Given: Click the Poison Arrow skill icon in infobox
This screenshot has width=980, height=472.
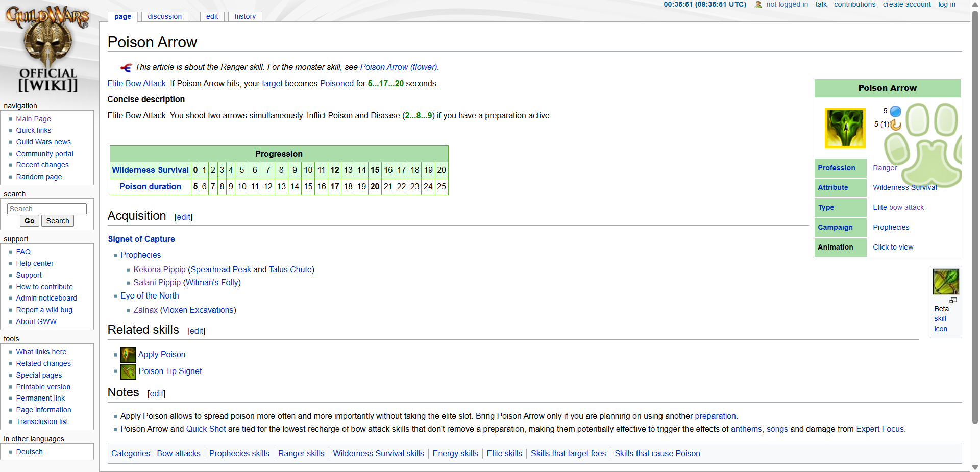Looking at the screenshot, I should click(845, 128).
